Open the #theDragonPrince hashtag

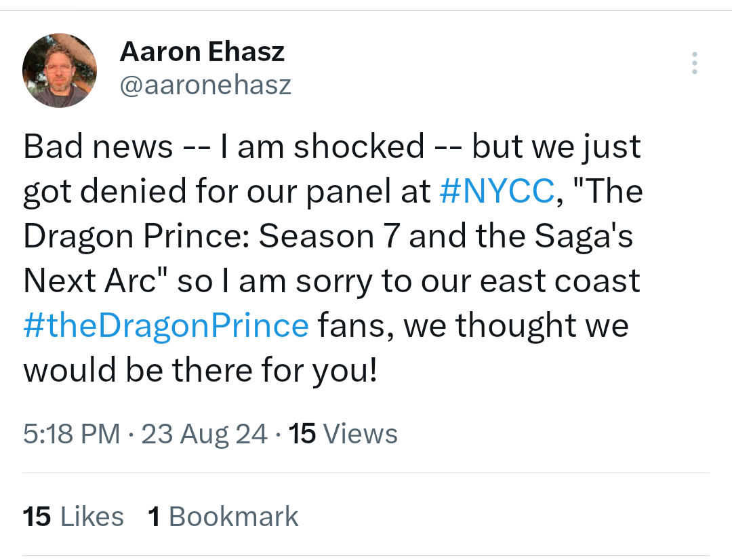166,325
